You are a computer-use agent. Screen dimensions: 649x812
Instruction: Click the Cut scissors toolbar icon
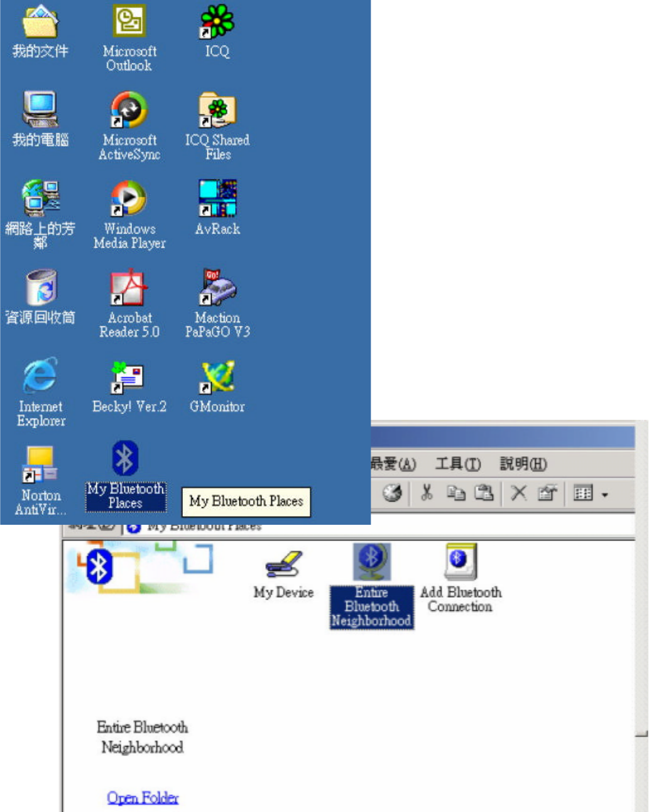pyautogui.click(x=427, y=493)
